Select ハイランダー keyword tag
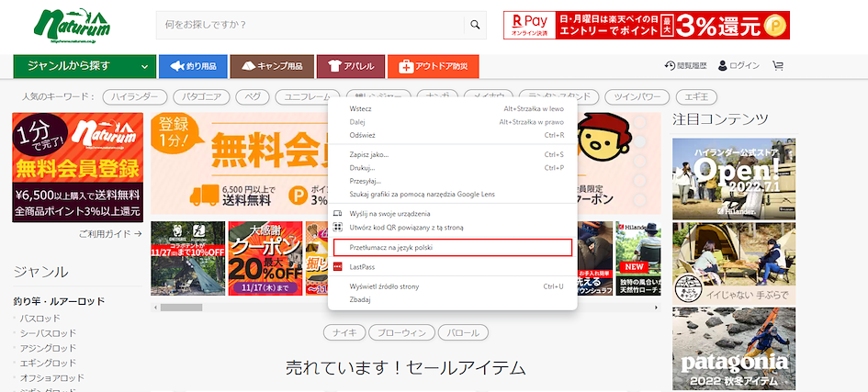Viewport: 868px width, 392px height. tap(134, 96)
